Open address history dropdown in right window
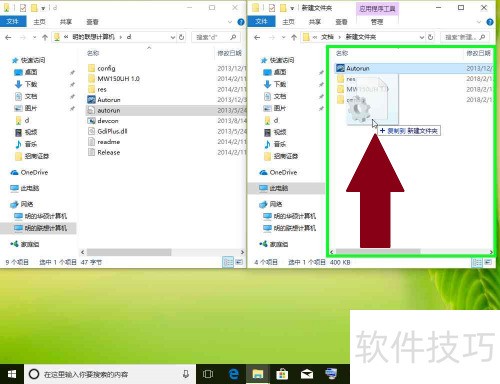 click(x=422, y=37)
